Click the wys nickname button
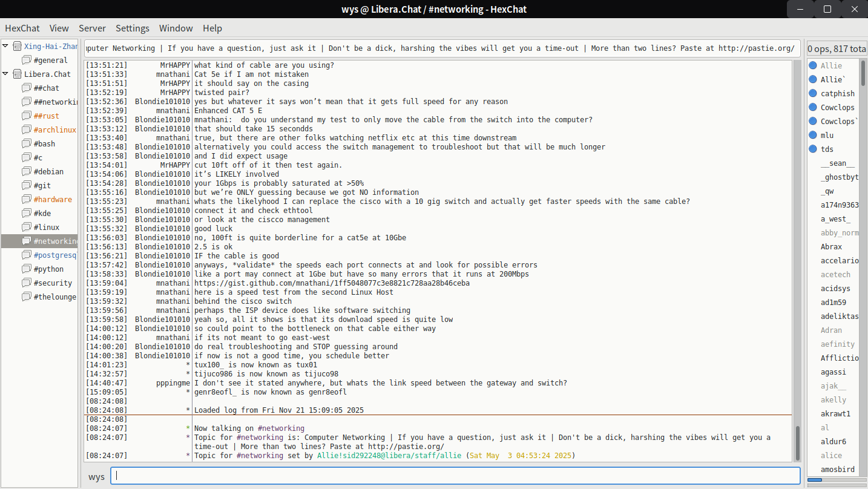868x489 pixels. (96, 476)
